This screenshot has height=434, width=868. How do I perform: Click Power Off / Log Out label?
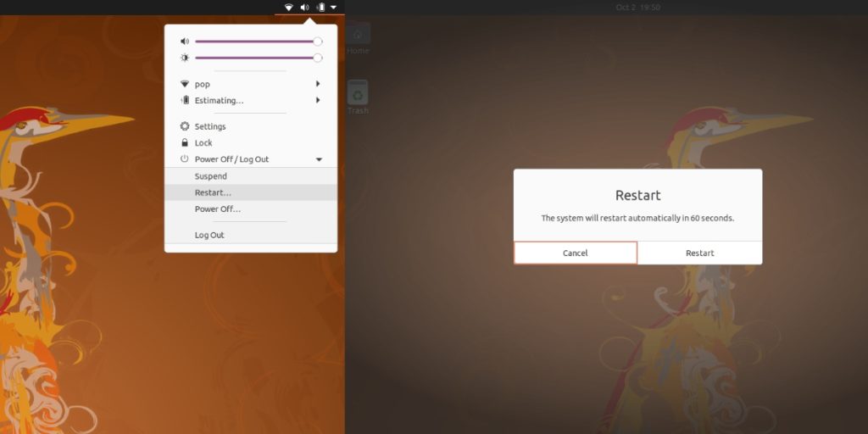pyautogui.click(x=232, y=159)
